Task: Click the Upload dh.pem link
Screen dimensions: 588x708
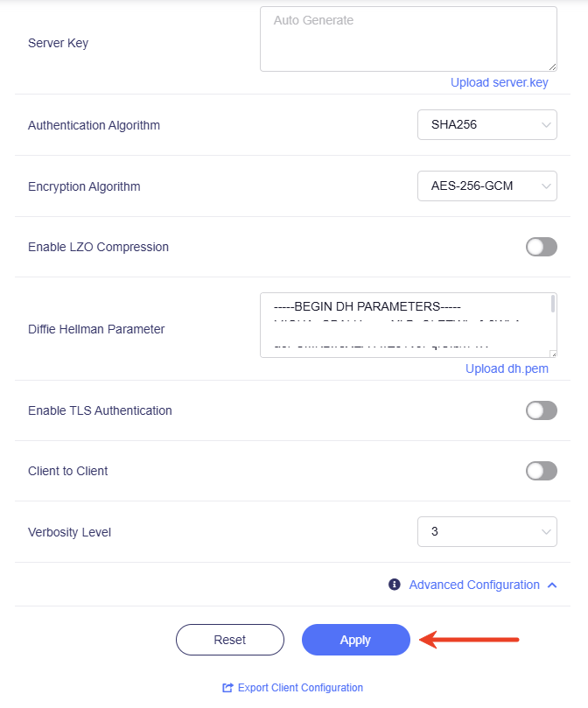Action: 507,368
